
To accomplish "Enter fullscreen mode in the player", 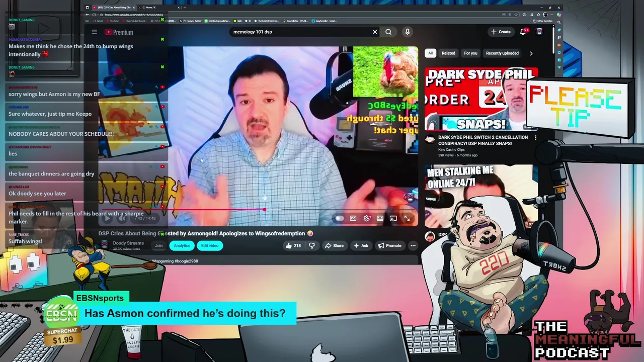I will click(x=407, y=218).
